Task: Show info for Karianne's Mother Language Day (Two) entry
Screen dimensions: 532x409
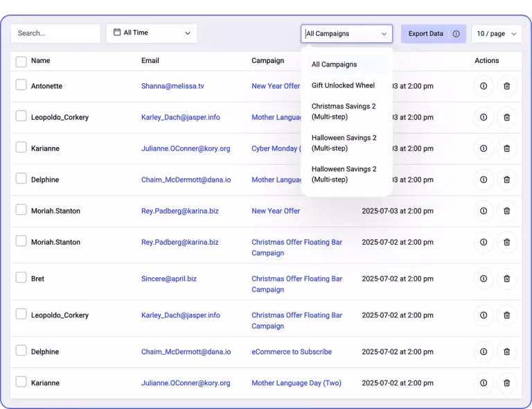Action: (x=484, y=383)
